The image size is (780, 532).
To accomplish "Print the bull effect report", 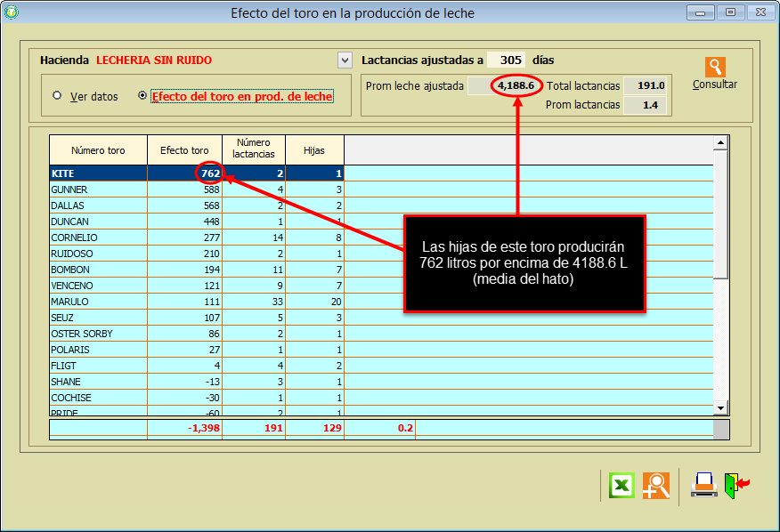I will click(x=703, y=486).
